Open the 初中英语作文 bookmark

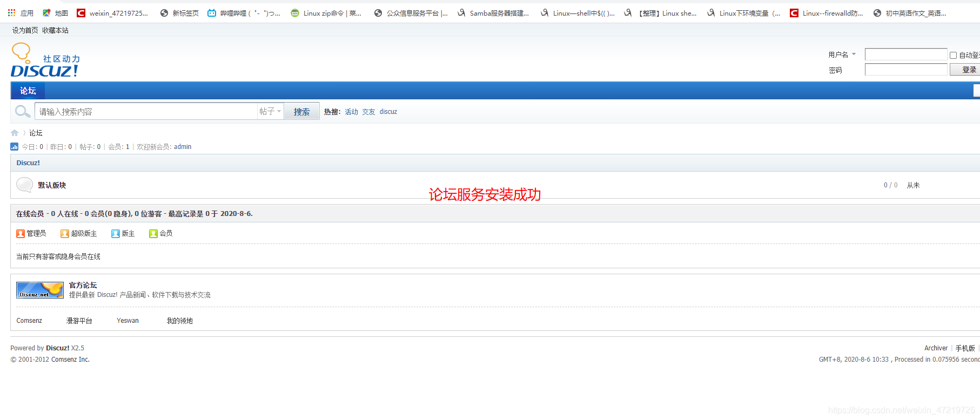point(910,13)
